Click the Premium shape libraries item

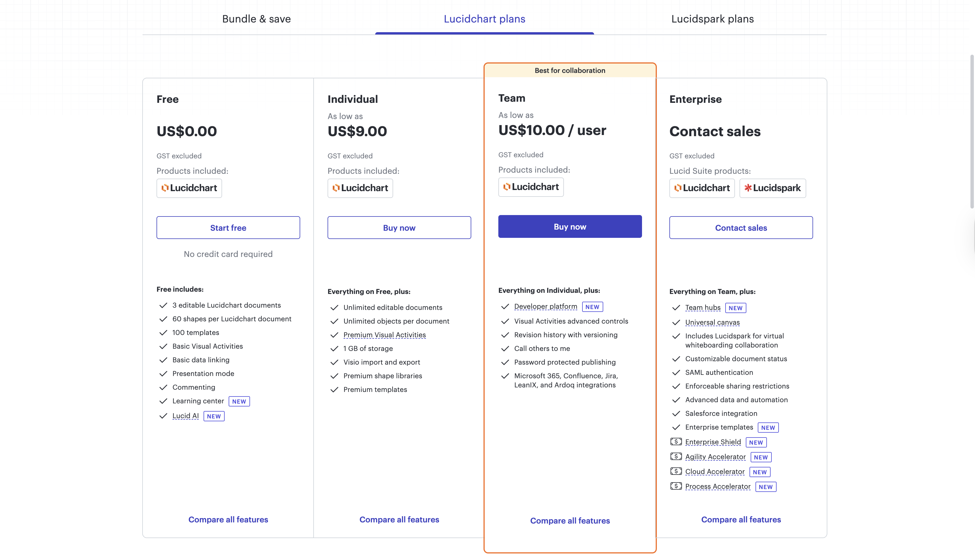click(383, 376)
